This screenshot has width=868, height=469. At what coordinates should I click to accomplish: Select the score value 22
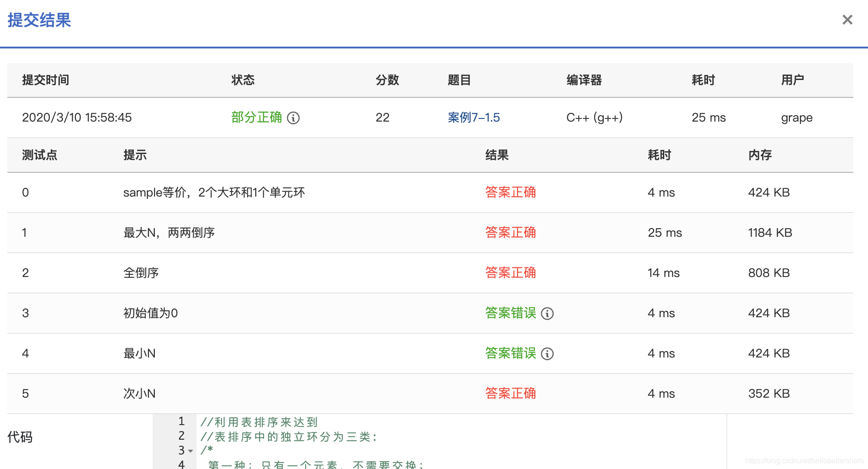click(x=382, y=117)
